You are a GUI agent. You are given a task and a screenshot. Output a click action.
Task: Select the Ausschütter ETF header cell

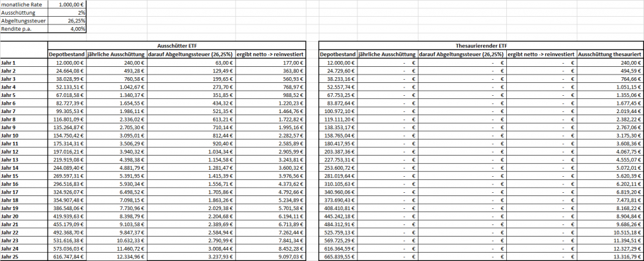[177, 46]
